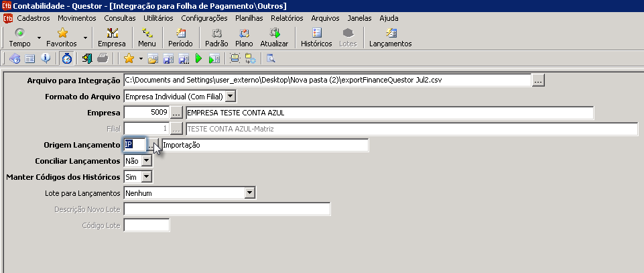Open the Relatórios menu

click(287, 18)
